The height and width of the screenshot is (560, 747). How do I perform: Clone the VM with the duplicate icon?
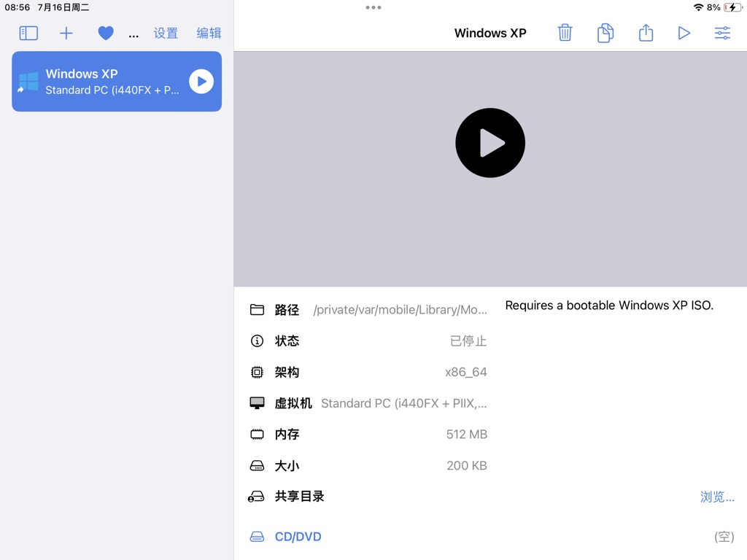tap(605, 33)
